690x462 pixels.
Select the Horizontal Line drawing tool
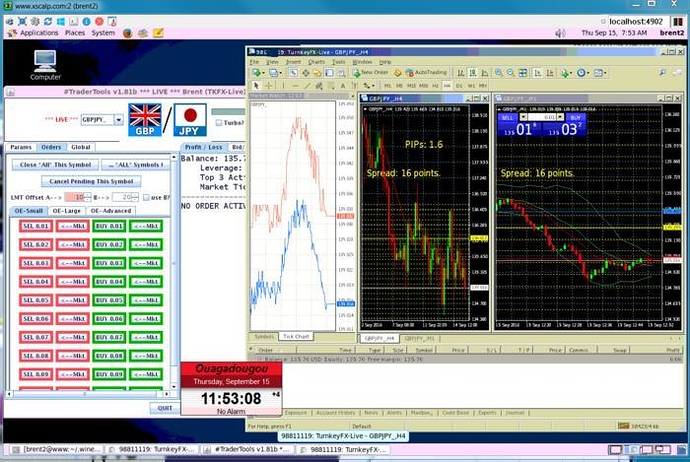coord(295,85)
